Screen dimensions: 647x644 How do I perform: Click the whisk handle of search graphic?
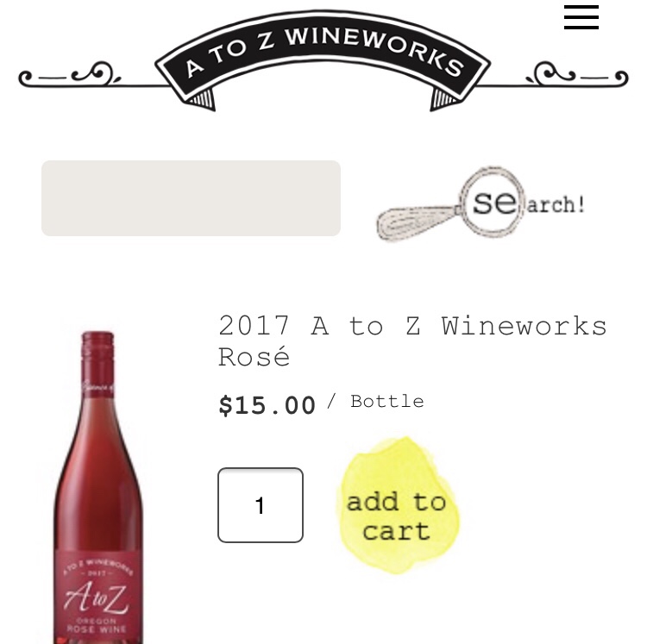[417, 223]
